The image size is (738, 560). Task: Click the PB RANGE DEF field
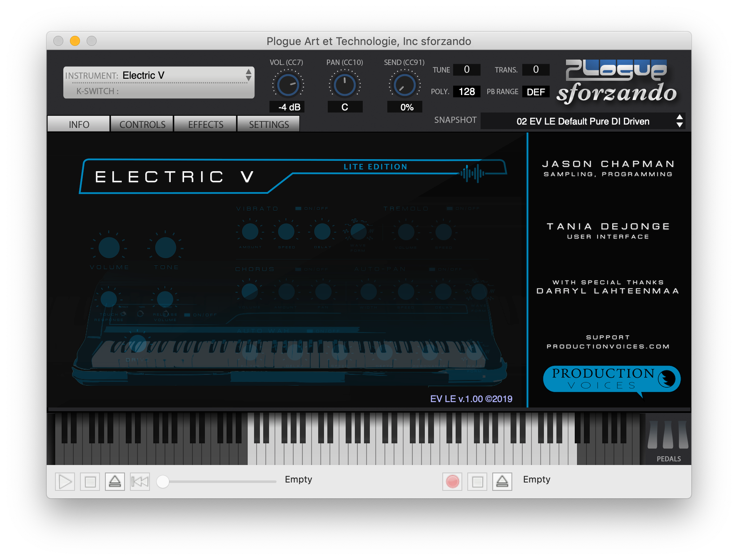[536, 92]
